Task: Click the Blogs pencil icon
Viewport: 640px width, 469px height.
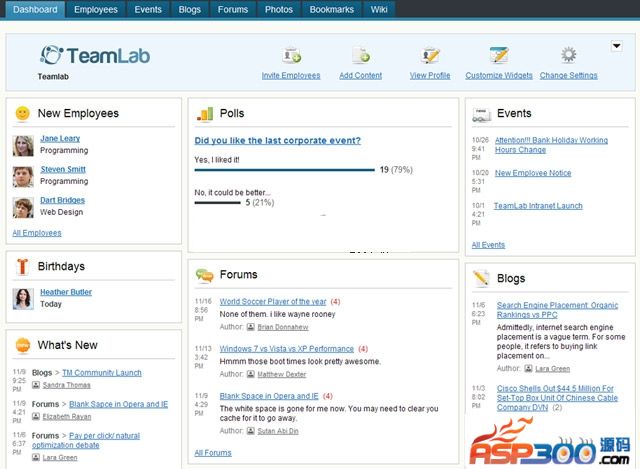Action: (x=481, y=278)
